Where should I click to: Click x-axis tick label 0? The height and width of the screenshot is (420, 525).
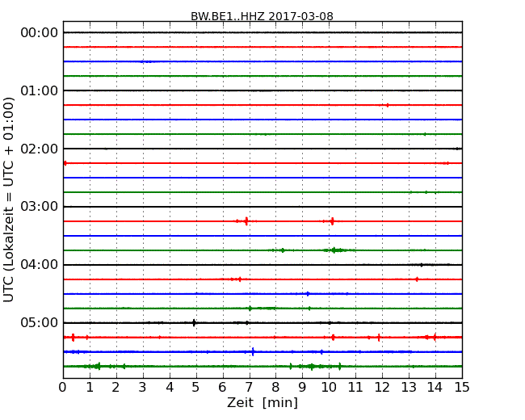[x=63, y=388]
